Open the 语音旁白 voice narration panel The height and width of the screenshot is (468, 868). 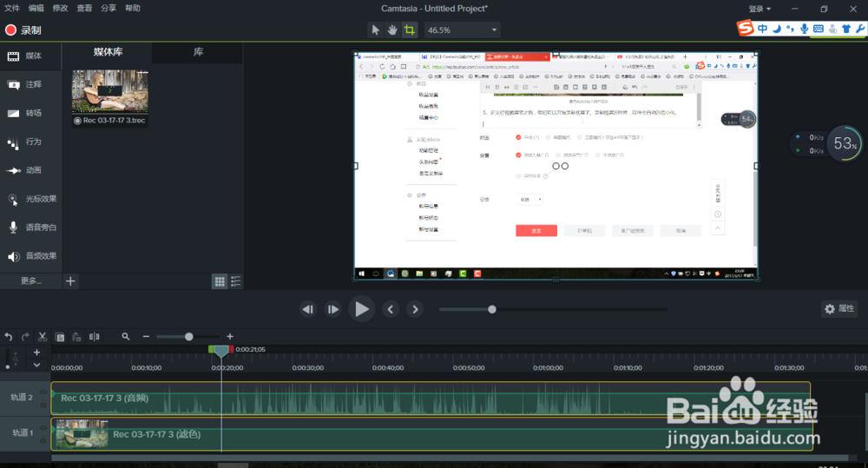pyautogui.click(x=31, y=227)
